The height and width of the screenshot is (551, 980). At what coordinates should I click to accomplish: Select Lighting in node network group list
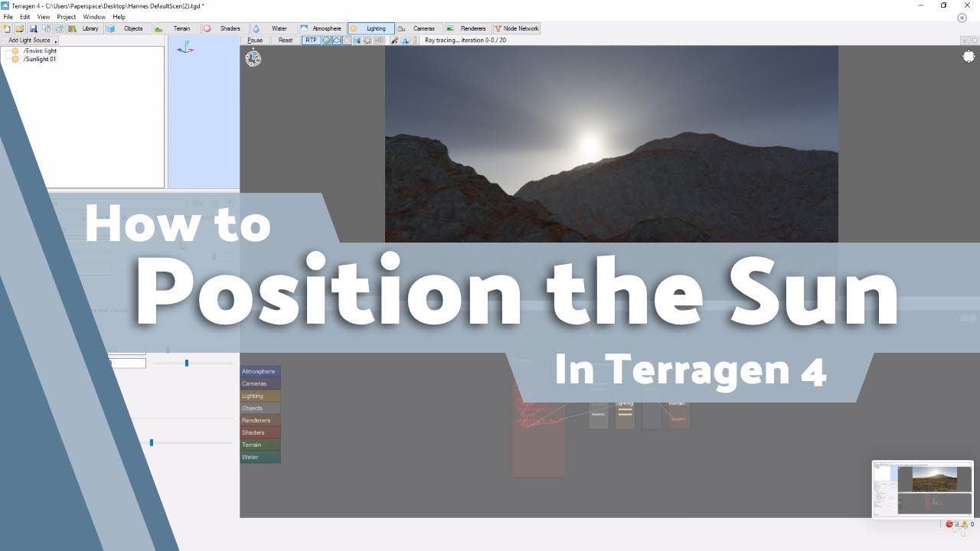tap(260, 396)
